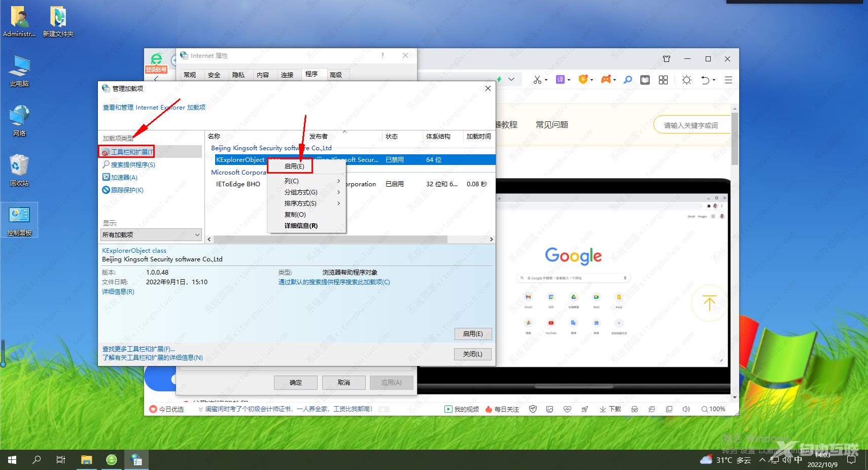Click the shield security icon in browser status bar
Viewport: 868px width, 470px height.
pos(533,409)
